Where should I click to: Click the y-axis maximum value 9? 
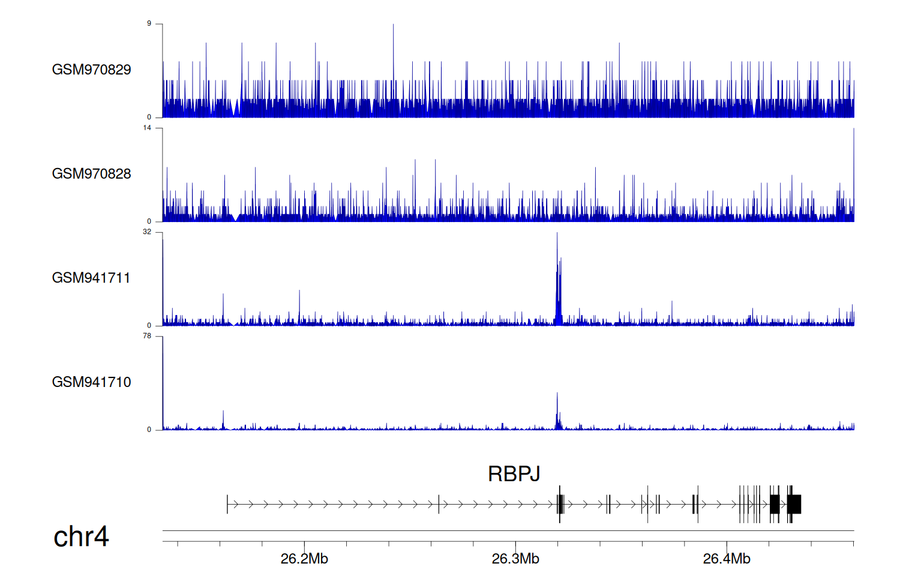click(x=149, y=23)
